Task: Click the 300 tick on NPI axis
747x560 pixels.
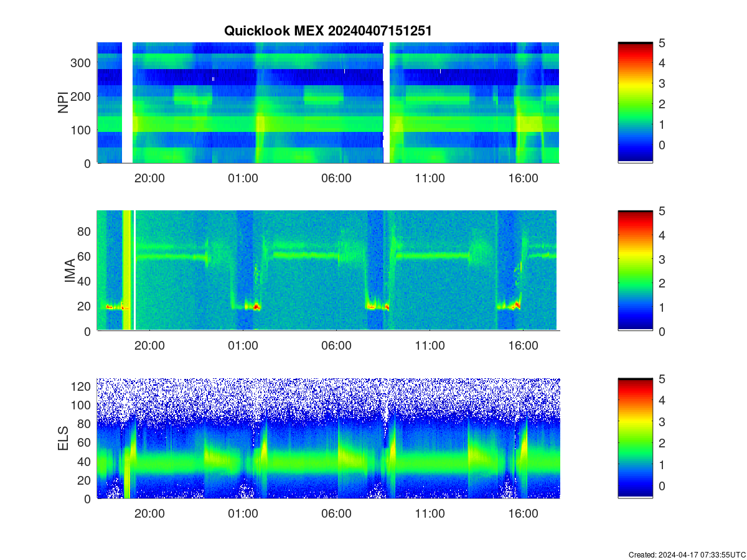Action: [82, 62]
